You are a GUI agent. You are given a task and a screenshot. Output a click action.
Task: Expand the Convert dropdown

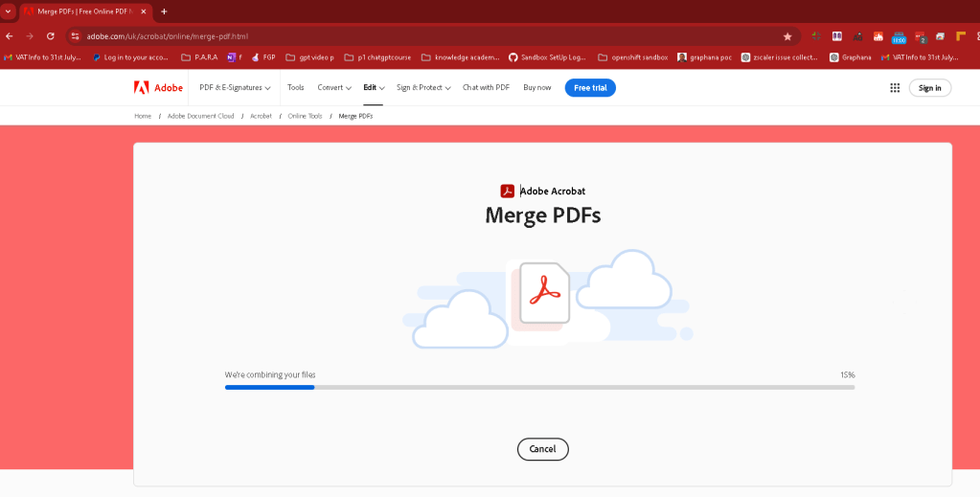pyautogui.click(x=334, y=87)
